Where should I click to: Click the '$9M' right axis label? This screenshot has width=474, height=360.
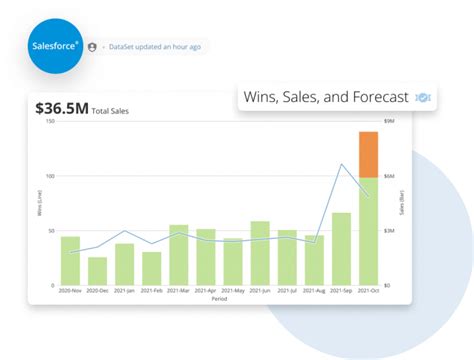[x=389, y=121]
